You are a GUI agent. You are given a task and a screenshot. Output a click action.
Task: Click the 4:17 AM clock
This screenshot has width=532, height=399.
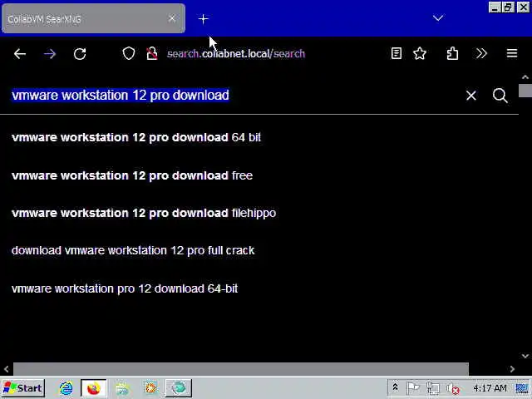(x=490, y=388)
